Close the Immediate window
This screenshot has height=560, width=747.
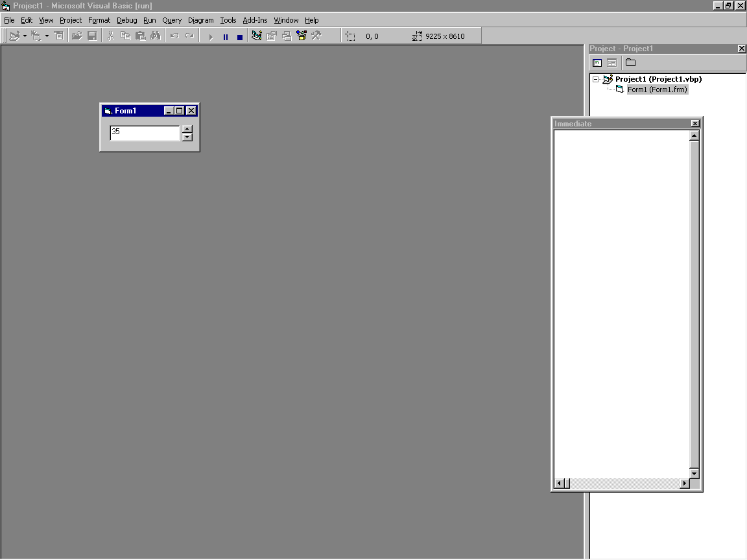[695, 124]
